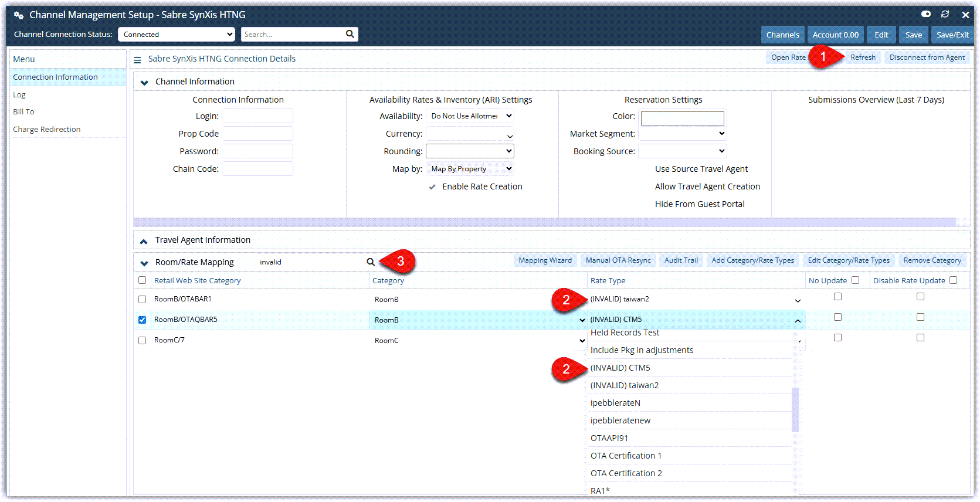Choose ipebblerateN from the rate list
980x502 pixels.
click(690, 403)
